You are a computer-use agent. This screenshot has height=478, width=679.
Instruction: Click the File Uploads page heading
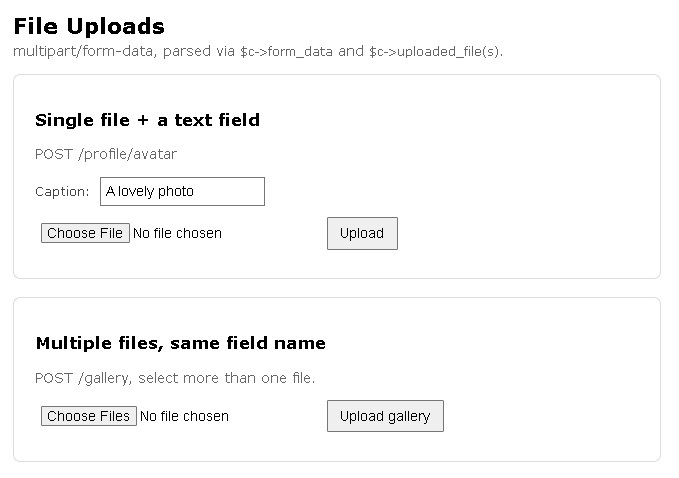[89, 26]
